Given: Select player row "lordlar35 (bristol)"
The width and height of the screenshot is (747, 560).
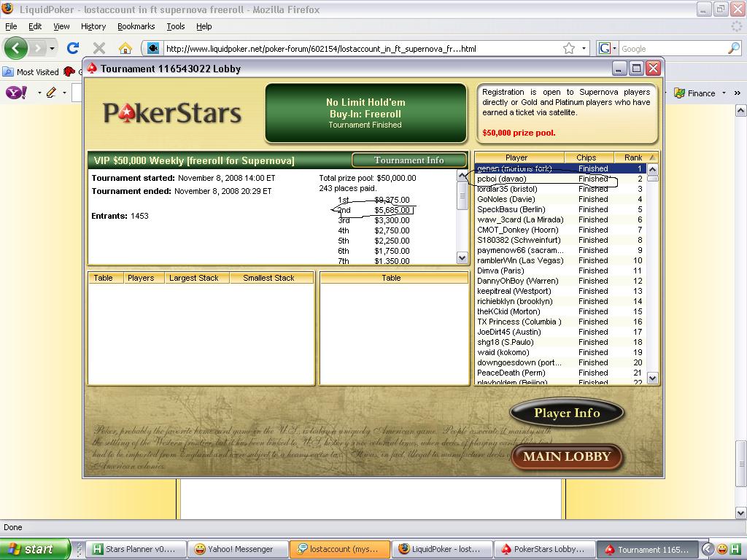Looking at the screenshot, I should tap(560, 189).
